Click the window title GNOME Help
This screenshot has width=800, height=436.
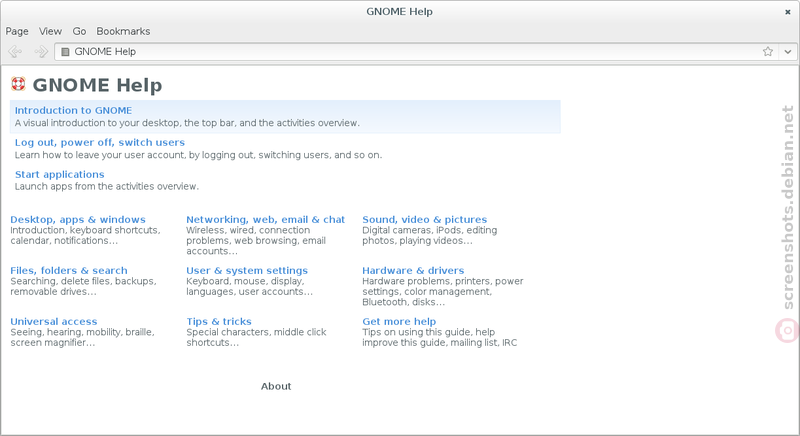pyautogui.click(x=399, y=11)
